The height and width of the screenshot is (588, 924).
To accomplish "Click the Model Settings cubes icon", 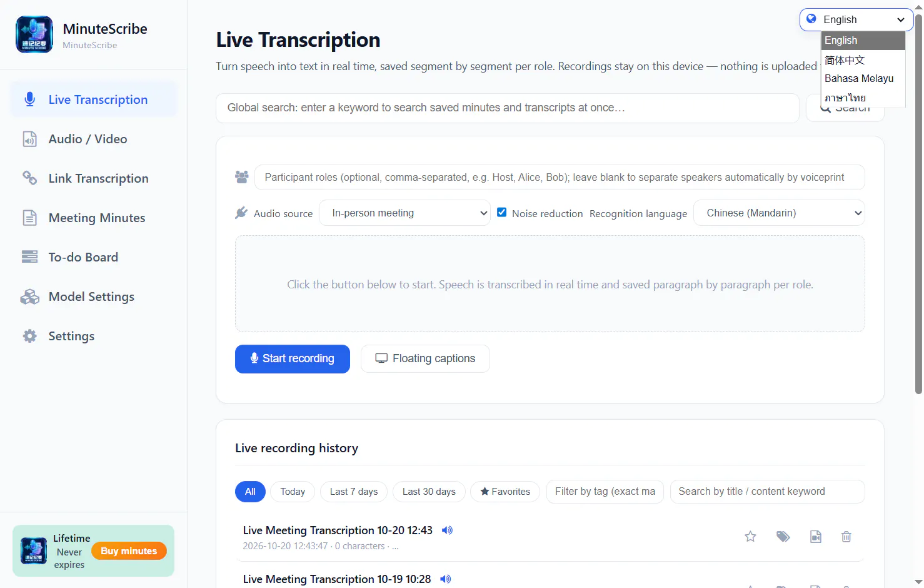I will point(29,297).
